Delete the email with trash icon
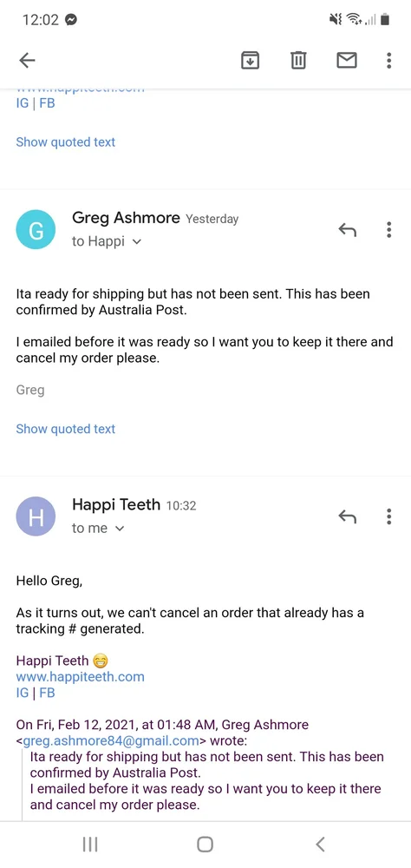The height and width of the screenshot is (868, 411). pos(298,60)
